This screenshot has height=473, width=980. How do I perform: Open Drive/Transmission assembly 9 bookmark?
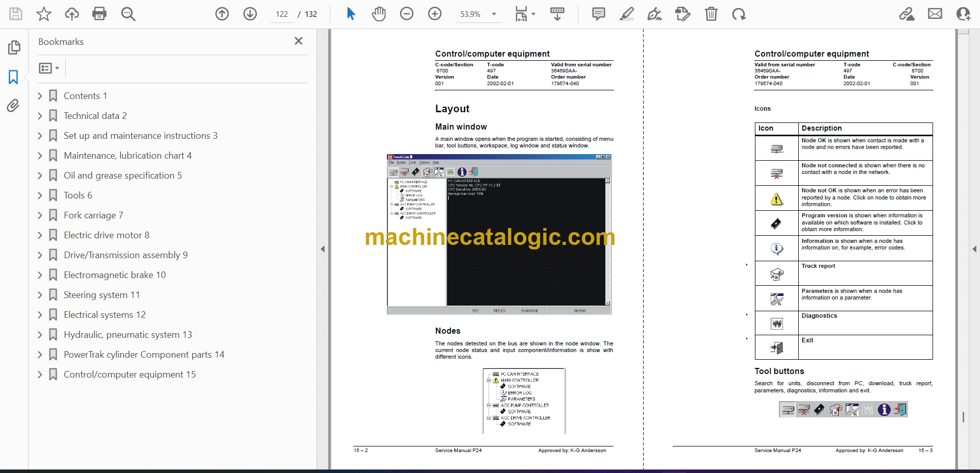point(126,255)
